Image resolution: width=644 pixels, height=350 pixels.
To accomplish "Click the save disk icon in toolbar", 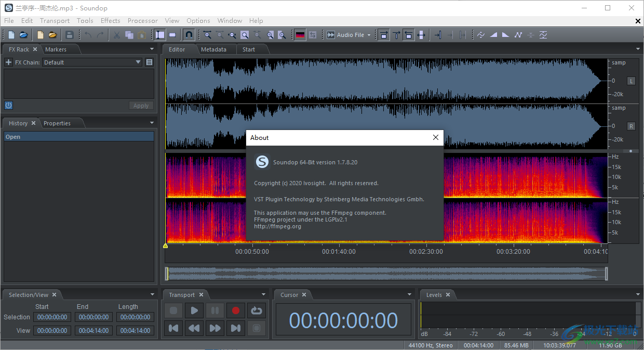I will 70,35.
